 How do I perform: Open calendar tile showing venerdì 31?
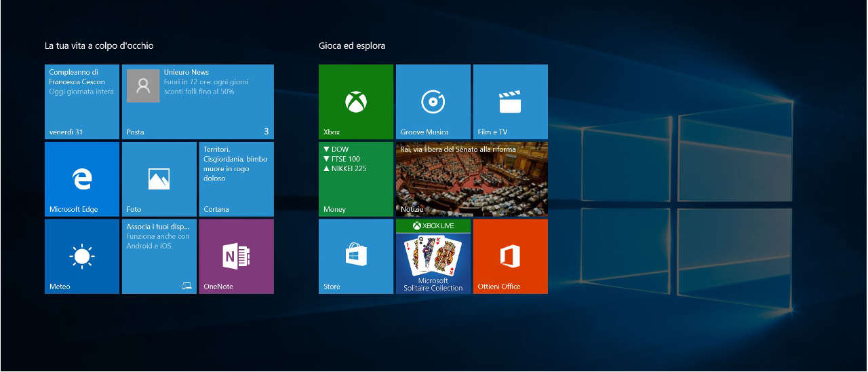pyautogui.click(x=82, y=102)
